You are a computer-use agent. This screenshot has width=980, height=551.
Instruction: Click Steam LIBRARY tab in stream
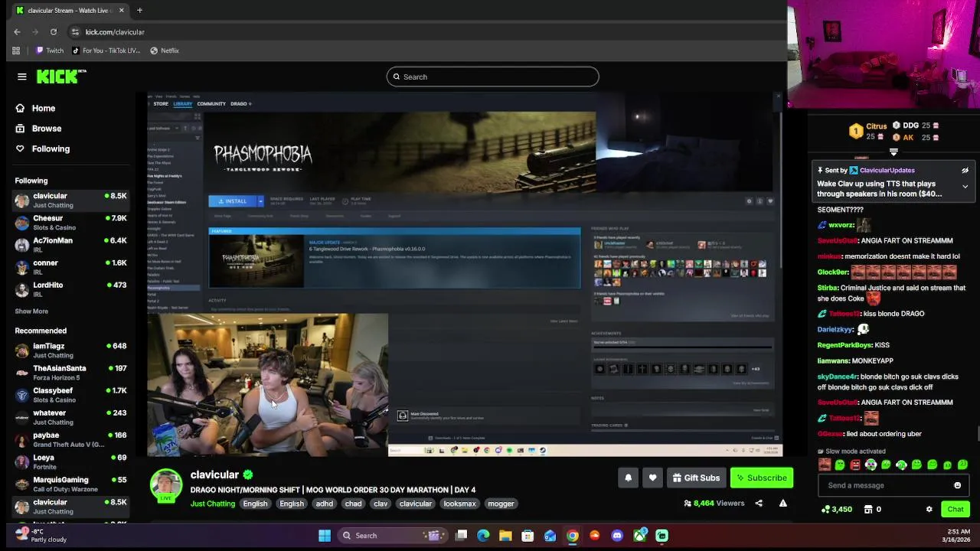(x=182, y=103)
